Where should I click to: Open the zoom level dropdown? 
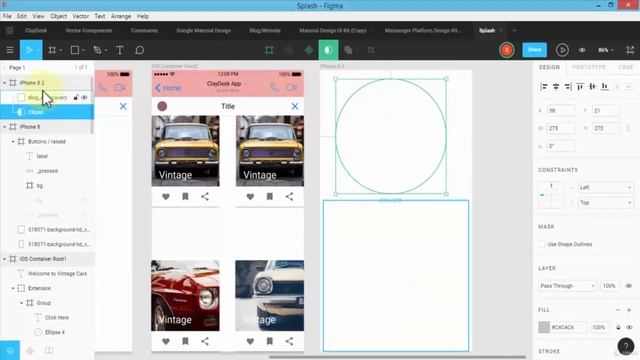[x=606, y=50]
